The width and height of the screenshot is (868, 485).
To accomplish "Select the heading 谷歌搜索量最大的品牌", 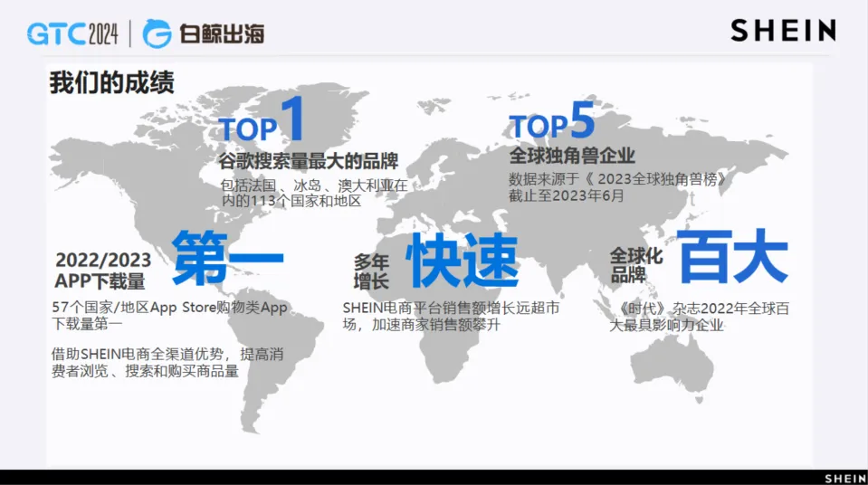I will point(309,162).
